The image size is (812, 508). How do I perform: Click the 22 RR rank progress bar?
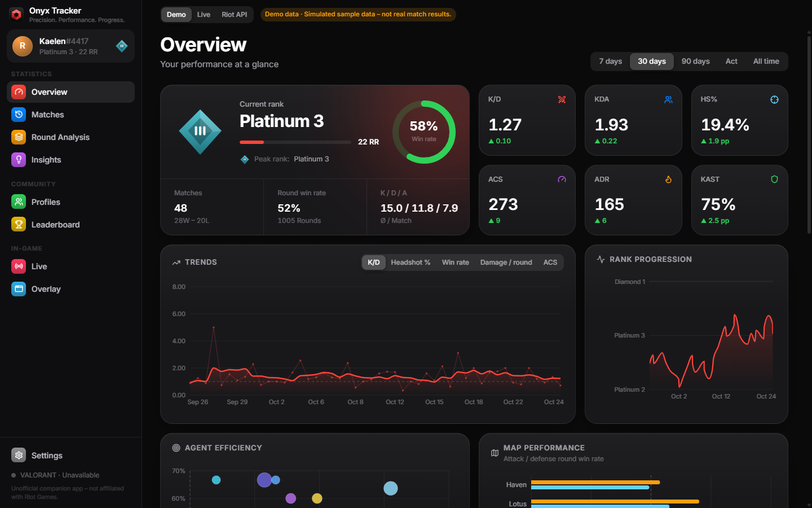295,142
